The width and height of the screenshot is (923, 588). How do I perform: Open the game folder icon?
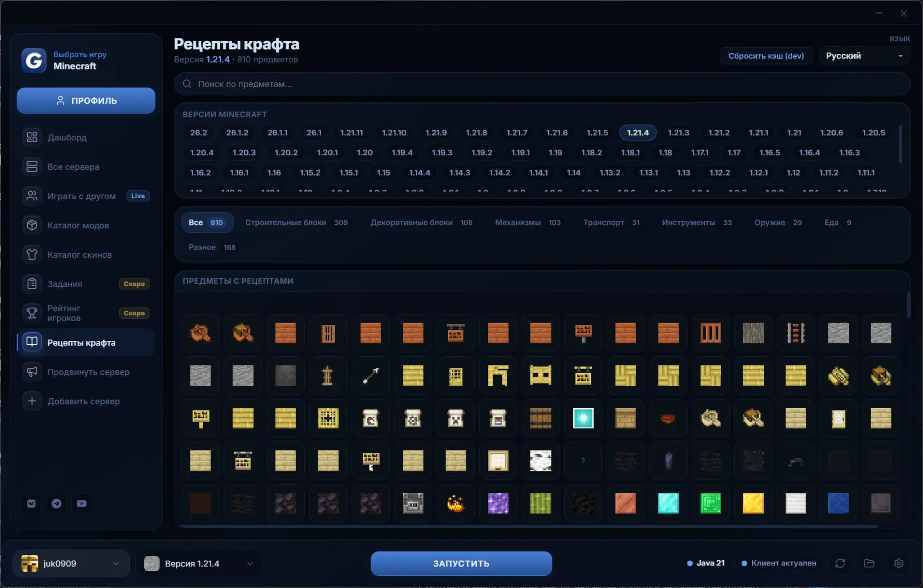(x=869, y=563)
